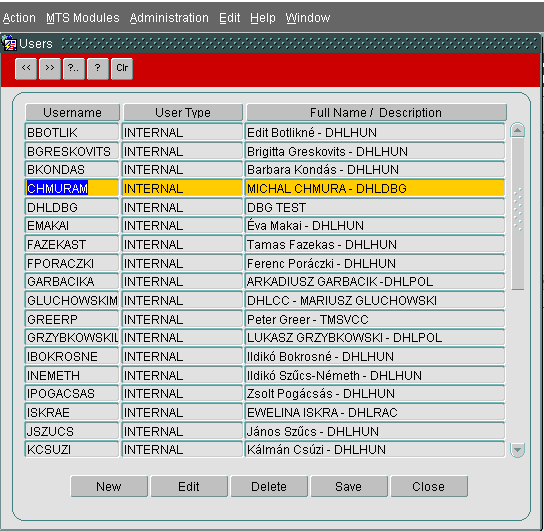Click the User Type column header

(x=183, y=112)
